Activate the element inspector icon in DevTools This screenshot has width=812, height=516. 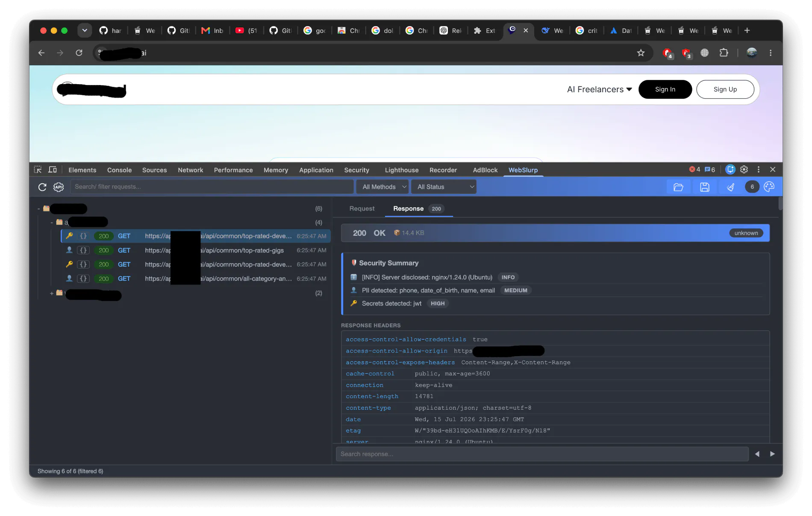pyautogui.click(x=38, y=170)
